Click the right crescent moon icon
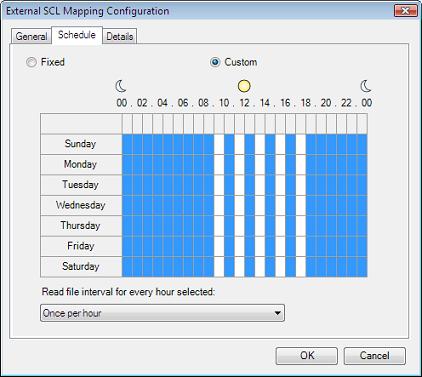Viewport: 422px width, 377px height. tap(366, 86)
